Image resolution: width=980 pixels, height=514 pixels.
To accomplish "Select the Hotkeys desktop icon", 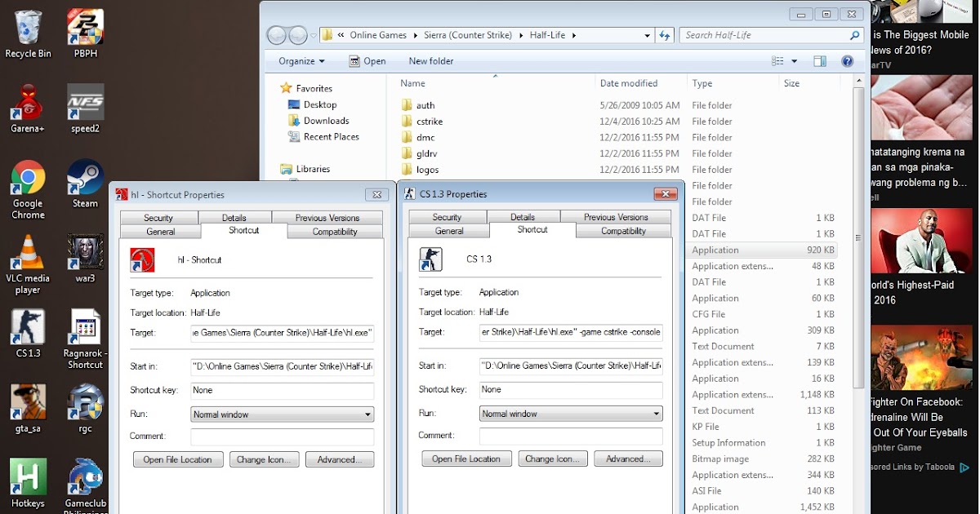I will pyautogui.click(x=28, y=484).
